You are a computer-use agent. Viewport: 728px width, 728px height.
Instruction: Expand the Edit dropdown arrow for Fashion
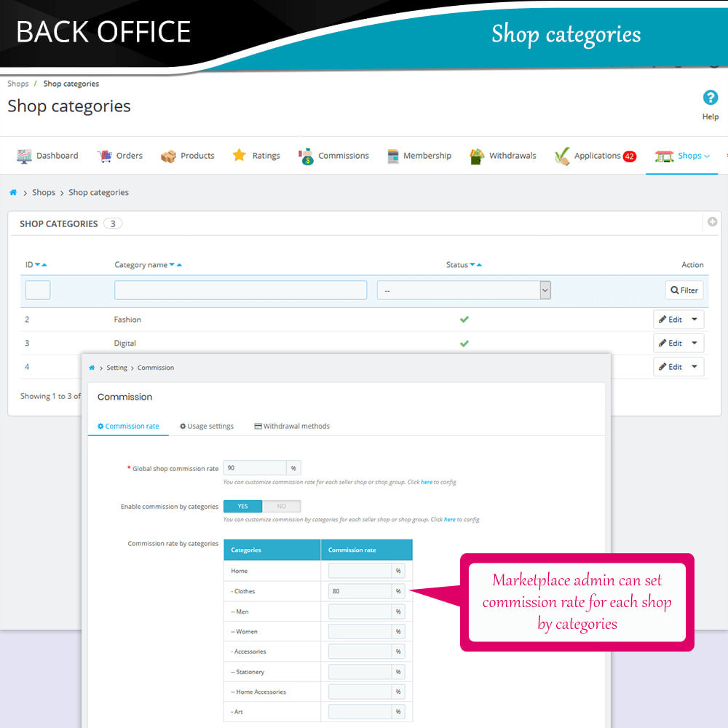(694, 320)
